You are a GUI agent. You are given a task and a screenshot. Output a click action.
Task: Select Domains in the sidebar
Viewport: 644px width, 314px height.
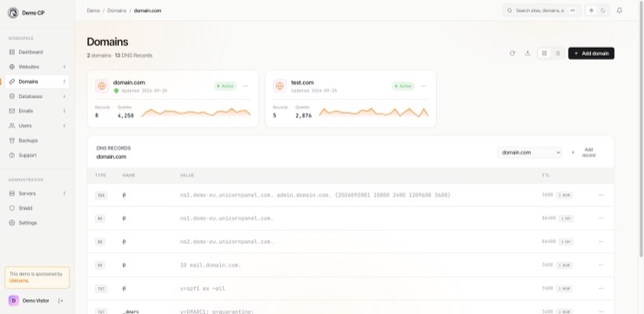click(37, 82)
